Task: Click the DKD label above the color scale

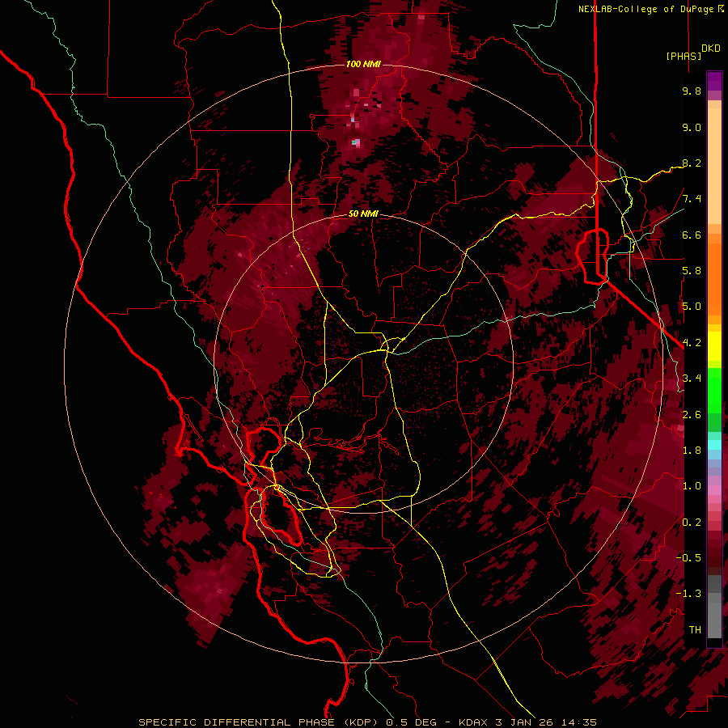Action: (711, 49)
